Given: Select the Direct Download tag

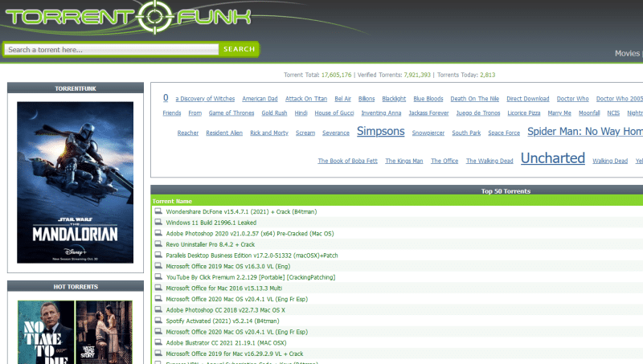Looking at the screenshot, I should 528,99.
